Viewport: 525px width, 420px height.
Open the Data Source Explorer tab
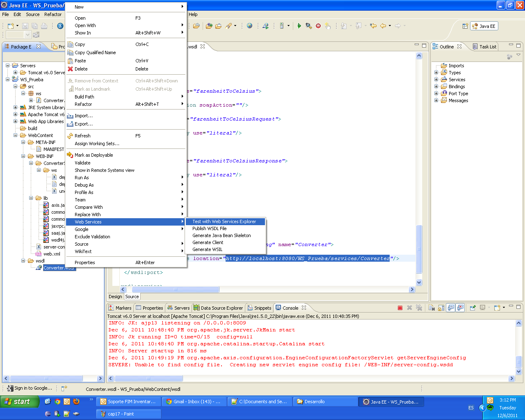click(218, 308)
